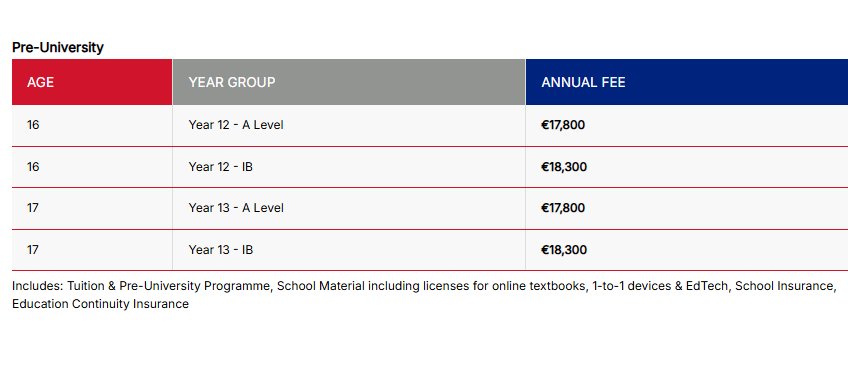Viewport: 848px width, 368px height.
Task: Click age 17 in Year 13 A Level row
Action: [33, 208]
